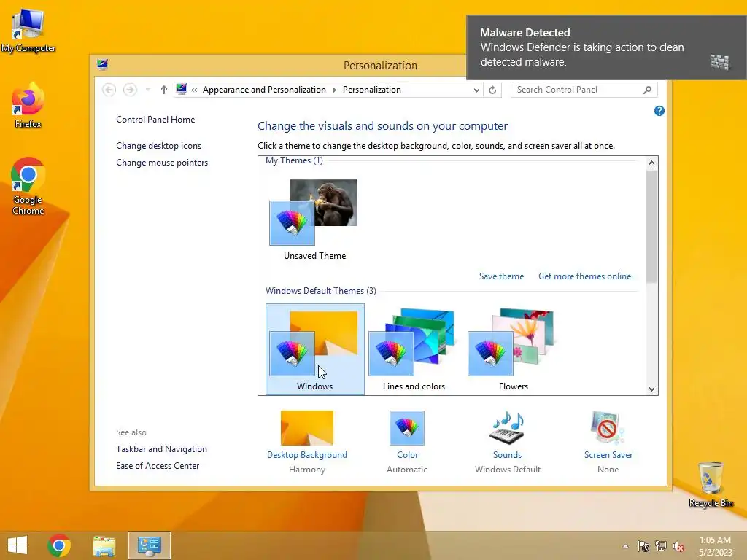Click the Forward navigation arrow
Screen dimensions: 747x560
point(130,90)
